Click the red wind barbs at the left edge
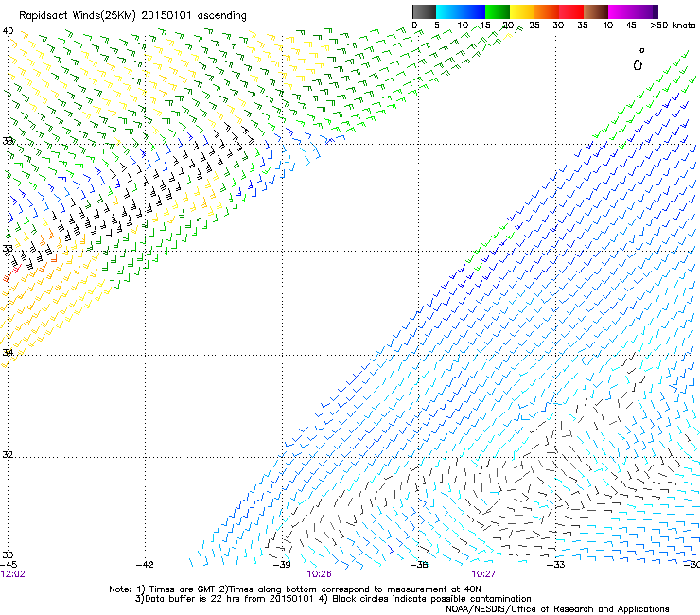700x615 pixels. point(11,273)
